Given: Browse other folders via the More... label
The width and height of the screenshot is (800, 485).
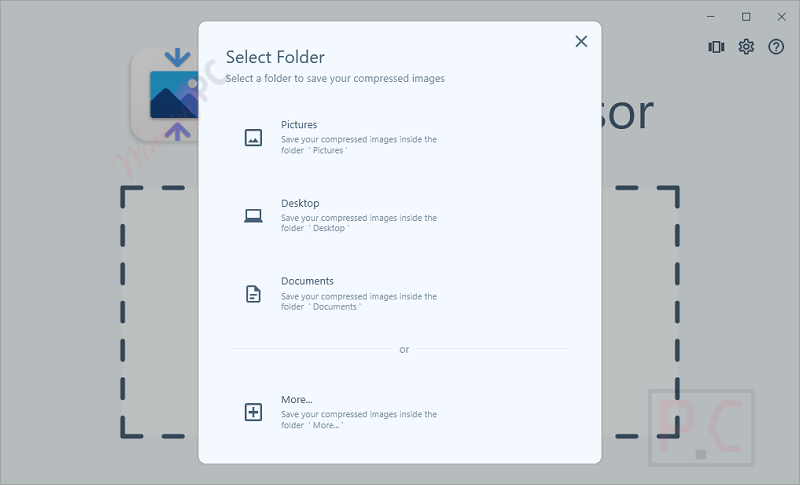Looking at the screenshot, I should tap(297, 399).
